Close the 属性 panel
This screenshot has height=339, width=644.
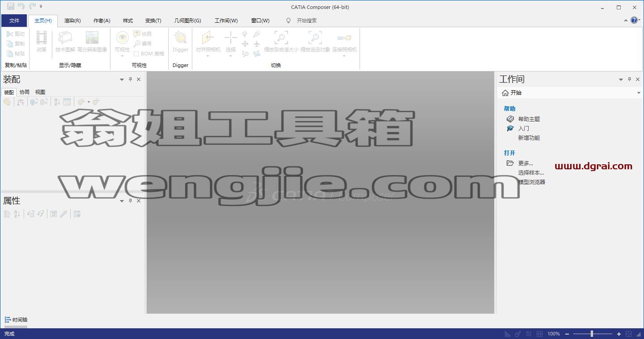(139, 201)
